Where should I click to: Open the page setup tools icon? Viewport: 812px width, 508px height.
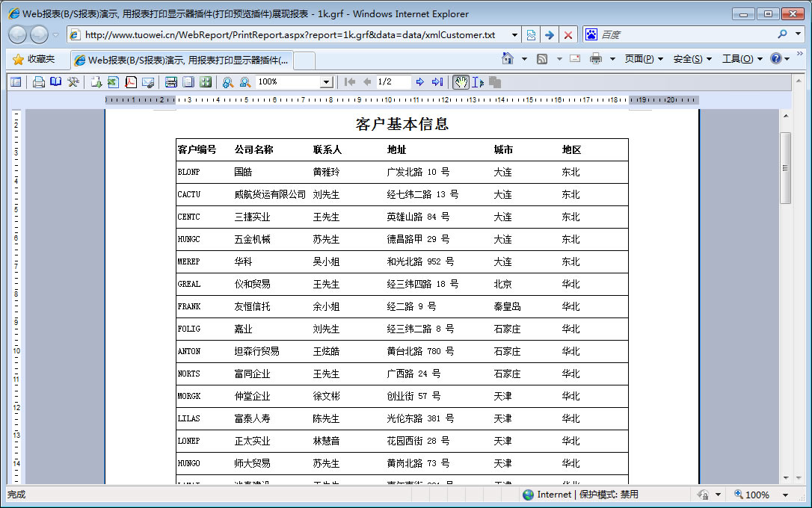pyautogui.click(x=73, y=82)
